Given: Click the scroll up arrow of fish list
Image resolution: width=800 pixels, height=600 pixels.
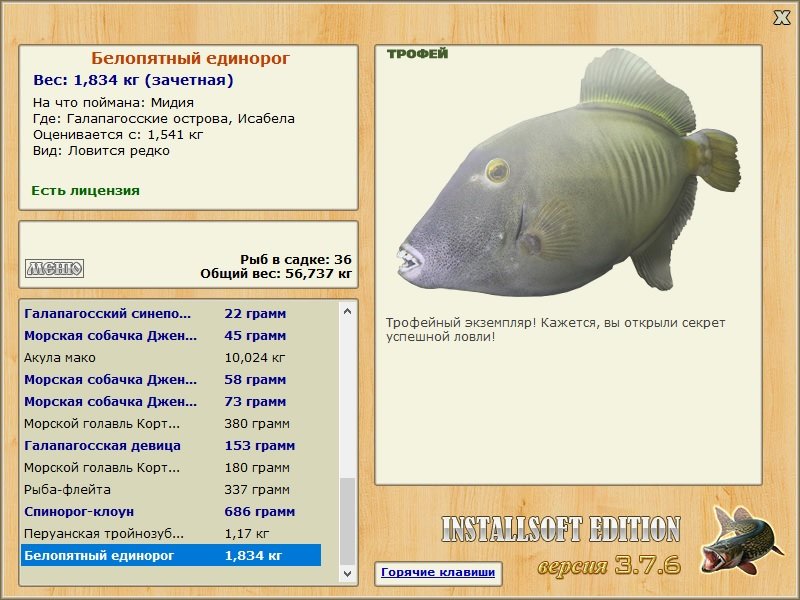Looking at the screenshot, I should pos(347,311).
